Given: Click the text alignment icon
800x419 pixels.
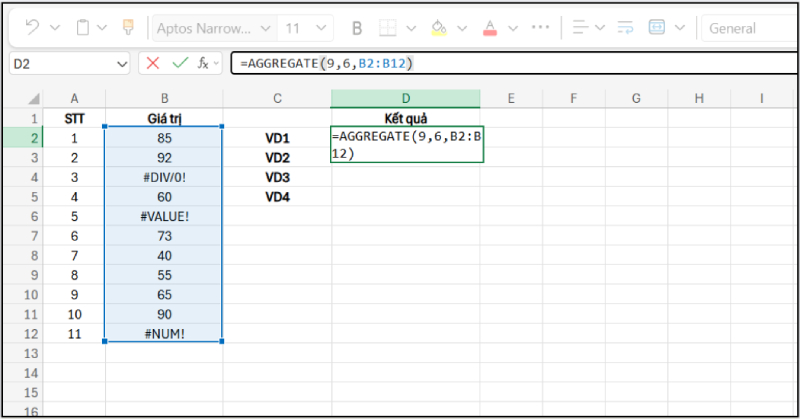Looking at the screenshot, I should tap(581, 28).
